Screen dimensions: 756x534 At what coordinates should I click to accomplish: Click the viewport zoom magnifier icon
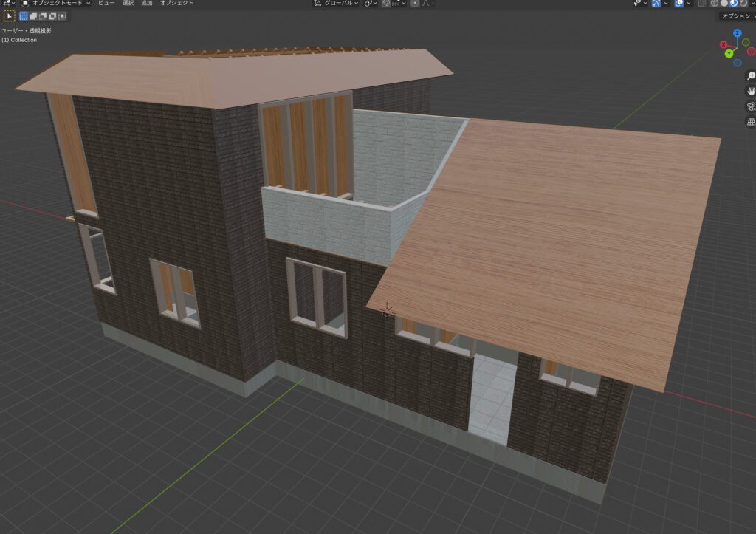click(x=751, y=76)
